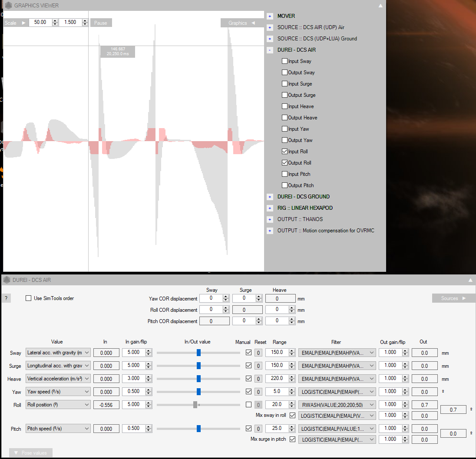Click the Surge In gain 5.000 field
This screenshot has height=459, width=476.
pos(134,366)
